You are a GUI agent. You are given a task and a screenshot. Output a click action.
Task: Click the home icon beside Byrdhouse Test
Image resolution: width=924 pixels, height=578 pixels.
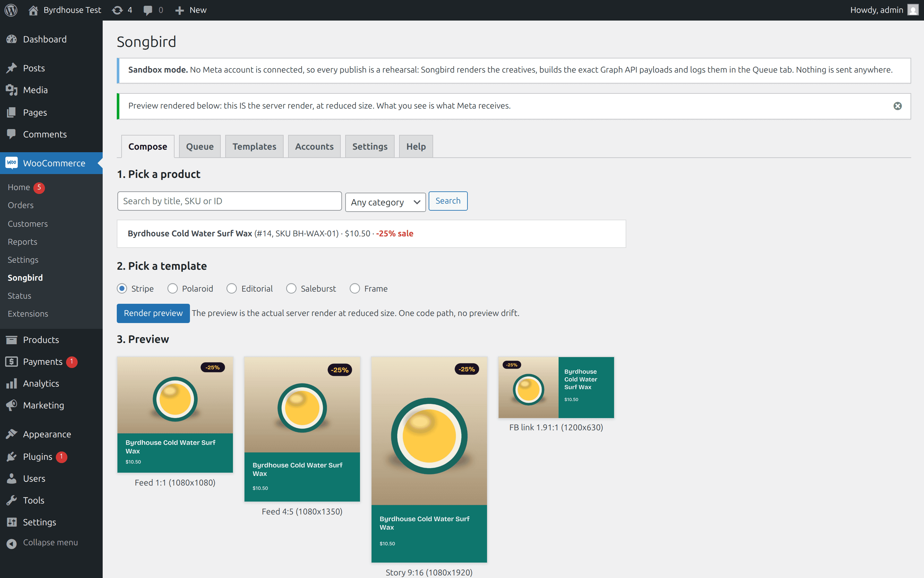33,10
